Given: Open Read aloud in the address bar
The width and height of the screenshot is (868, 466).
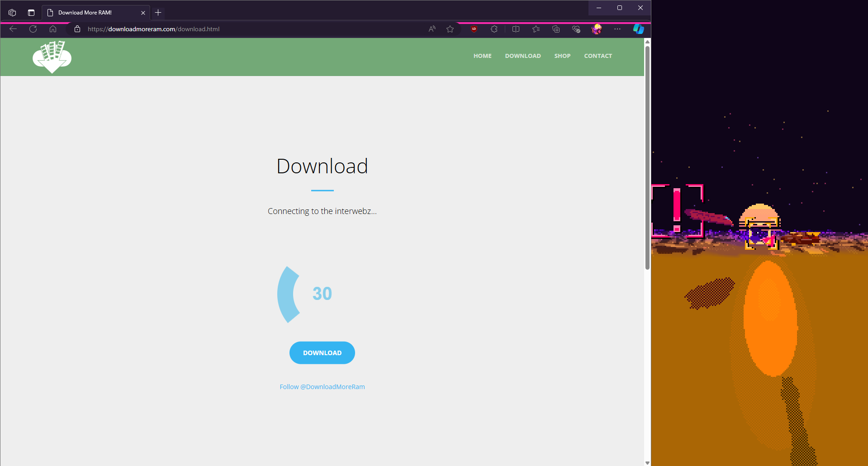Looking at the screenshot, I should 432,29.
